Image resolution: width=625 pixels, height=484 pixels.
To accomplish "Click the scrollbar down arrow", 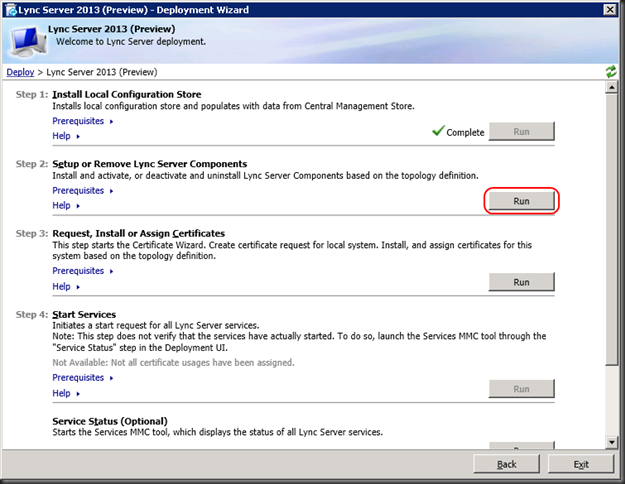I will (611, 442).
